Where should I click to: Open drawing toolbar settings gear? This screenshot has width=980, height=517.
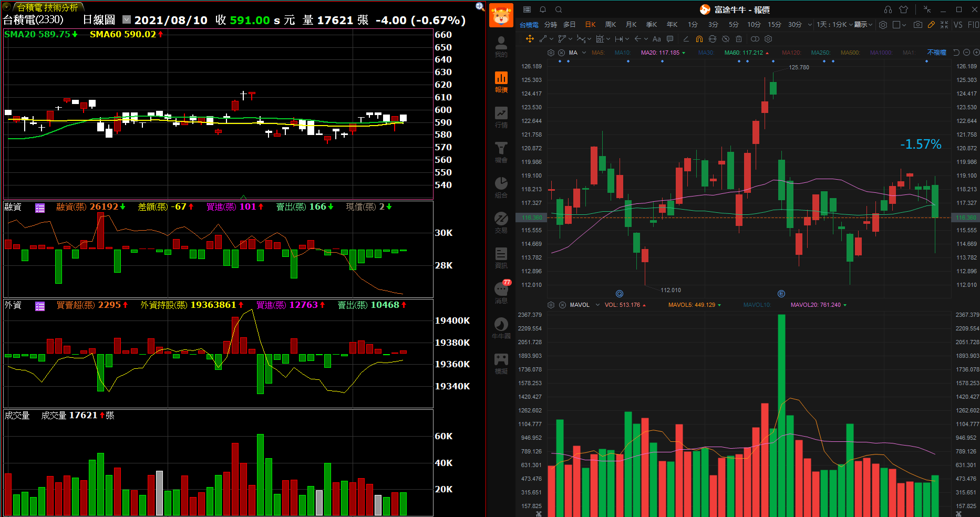point(768,39)
